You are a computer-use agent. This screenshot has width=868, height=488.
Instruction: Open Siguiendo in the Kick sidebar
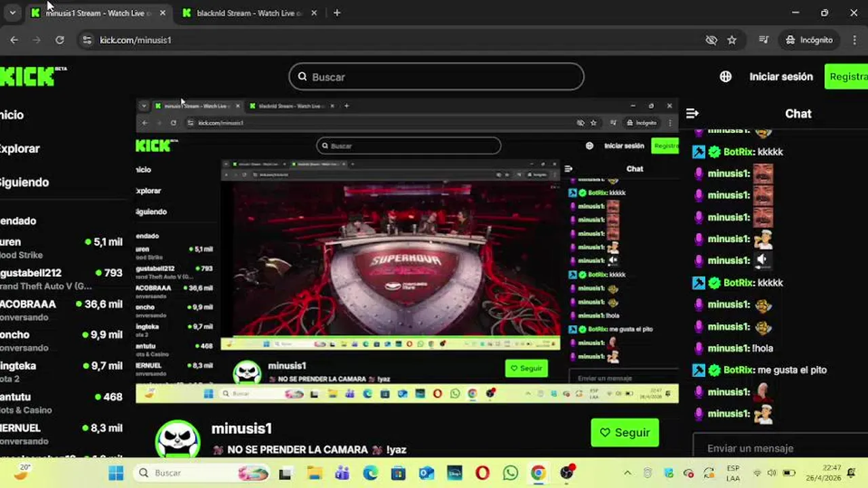24,182
